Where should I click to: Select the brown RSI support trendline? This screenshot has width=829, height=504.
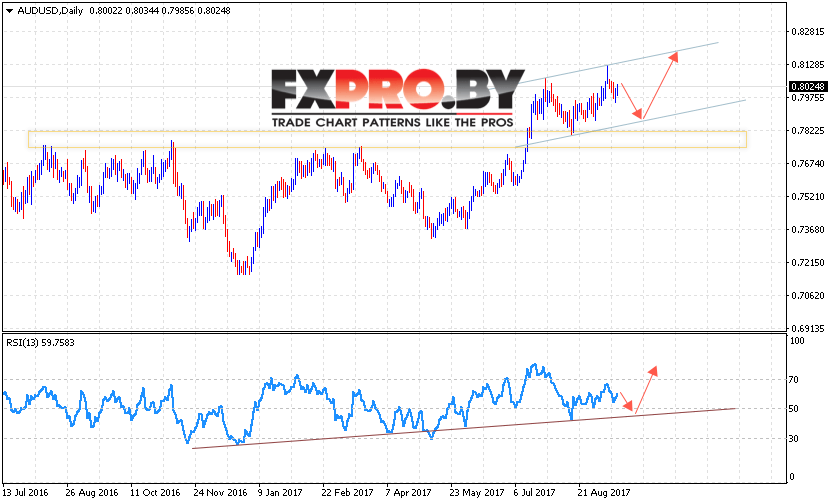click(464, 428)
